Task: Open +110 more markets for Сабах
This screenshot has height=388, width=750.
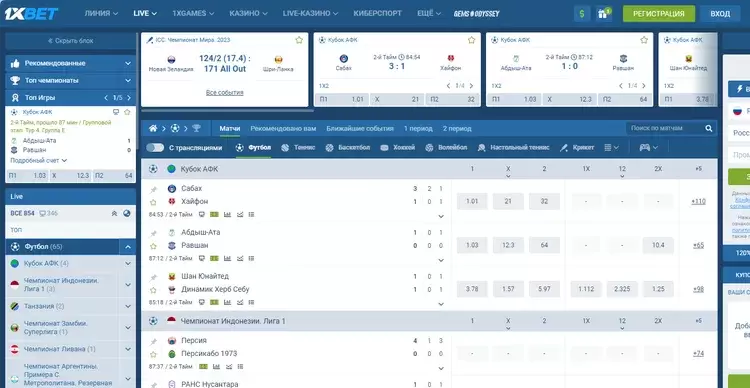Action: coord(698,201)
